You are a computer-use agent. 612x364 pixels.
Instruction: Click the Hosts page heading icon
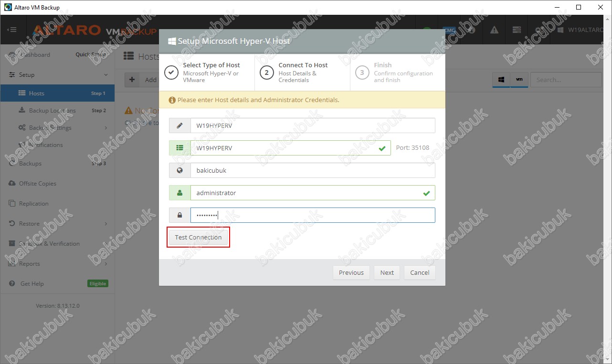pos(128,56)
